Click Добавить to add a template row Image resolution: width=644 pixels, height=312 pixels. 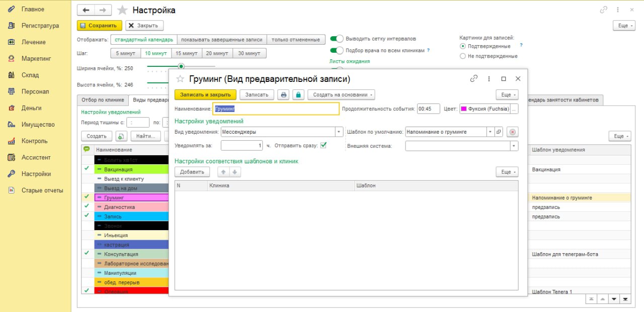[192, 172]
